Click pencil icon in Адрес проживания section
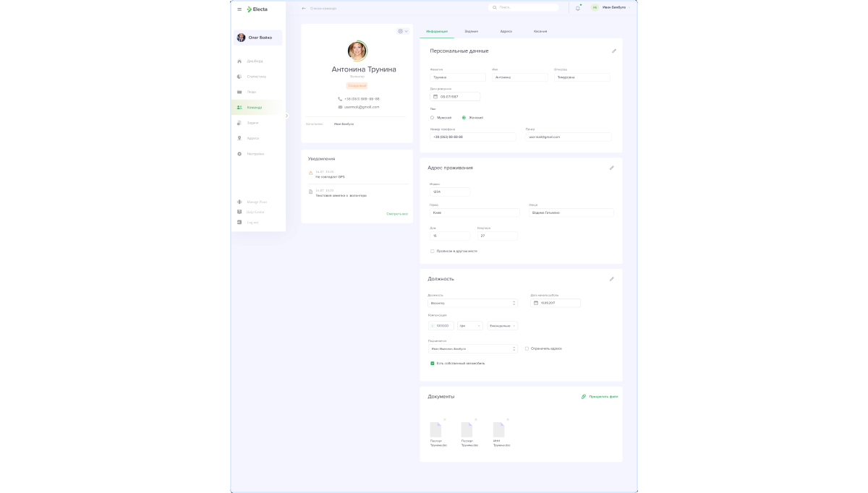 (612, 168)
